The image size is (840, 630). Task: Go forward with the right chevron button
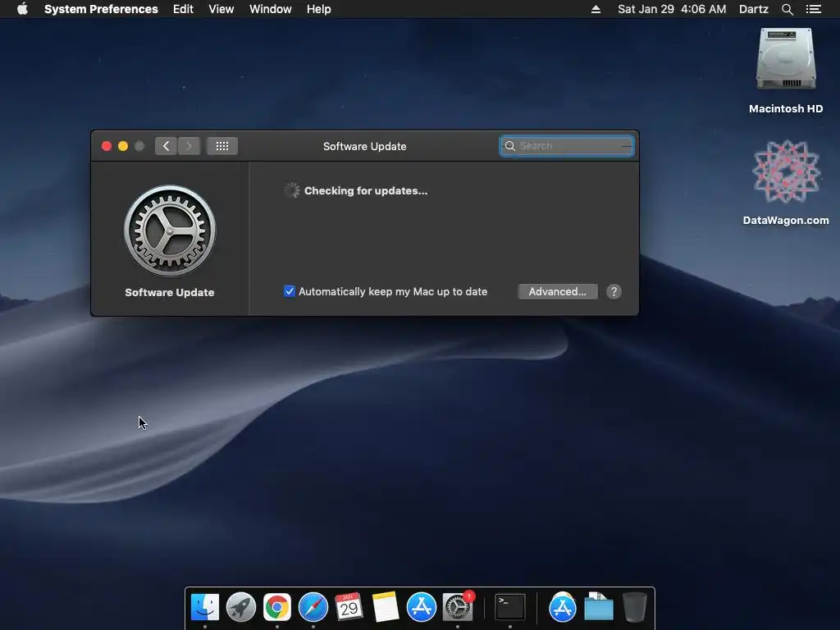pyautogui.click(x=189, y=146)
